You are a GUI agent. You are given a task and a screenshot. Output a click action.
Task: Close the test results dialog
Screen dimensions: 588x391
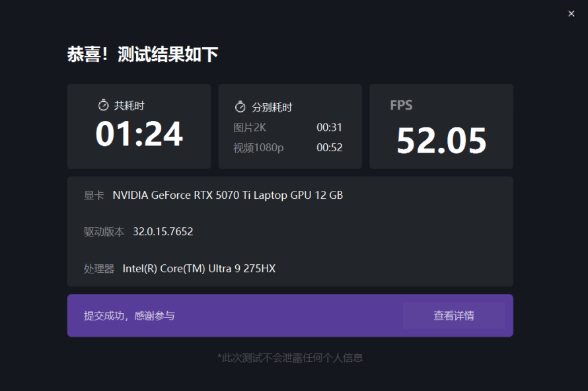point(571,13)
